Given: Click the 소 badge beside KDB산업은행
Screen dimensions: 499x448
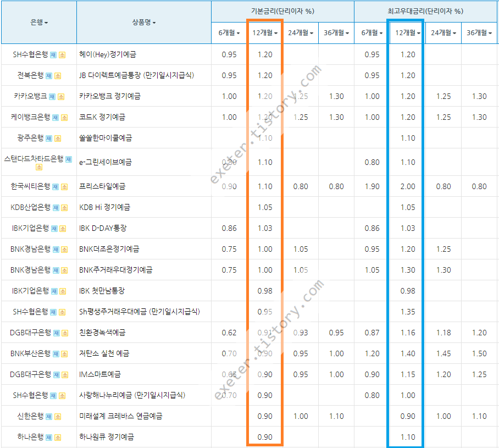Looking at the screenshot, I should [64, 208].
